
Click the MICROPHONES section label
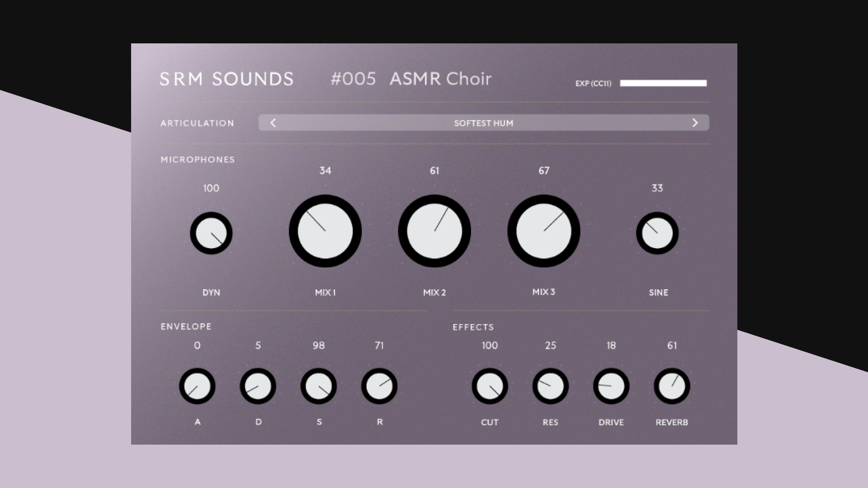tap(198, 160)
